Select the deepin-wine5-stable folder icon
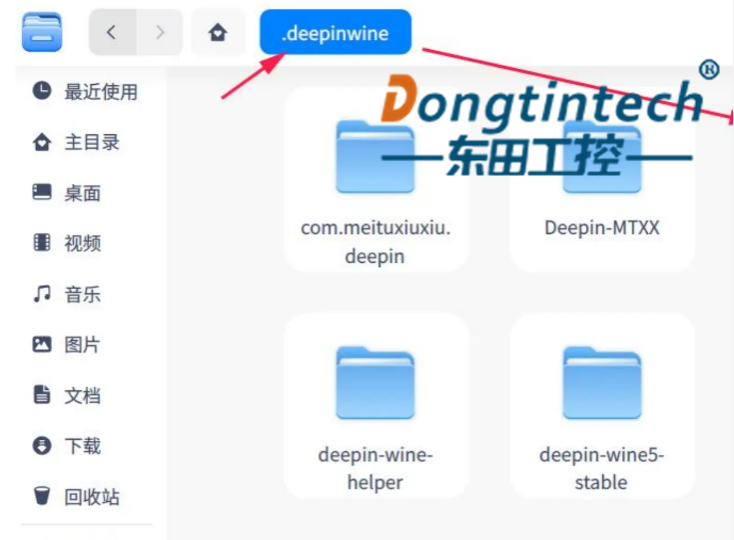Image resolution: width=734 pixels, height=540 pixels. coord(602,382)
